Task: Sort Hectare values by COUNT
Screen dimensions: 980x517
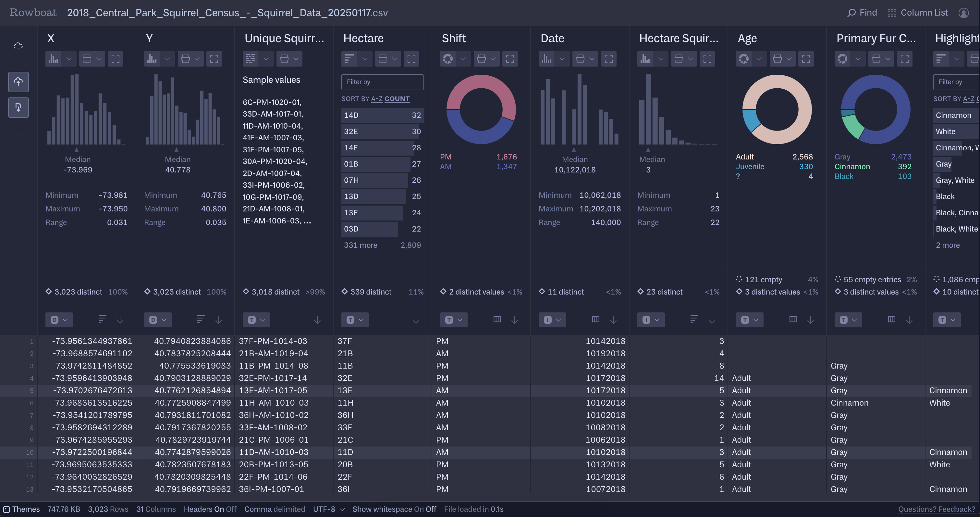Action: 397,99
